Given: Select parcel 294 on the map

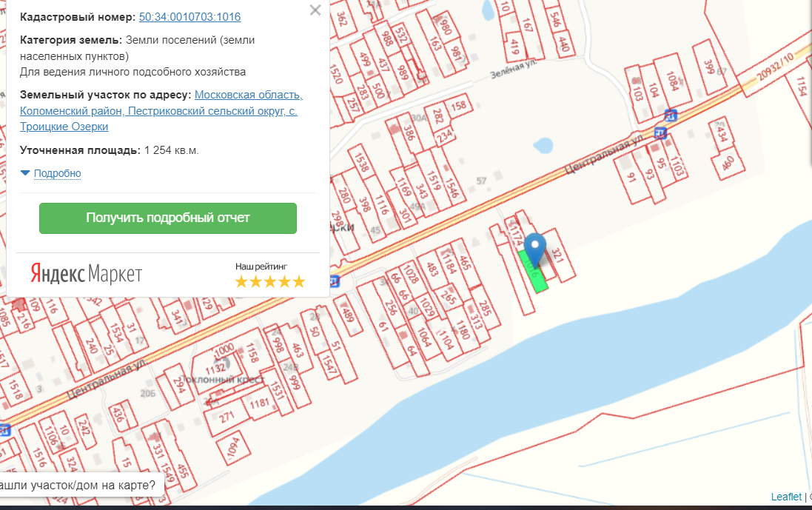Looking at the screenshot, I should tap(179, 385).
